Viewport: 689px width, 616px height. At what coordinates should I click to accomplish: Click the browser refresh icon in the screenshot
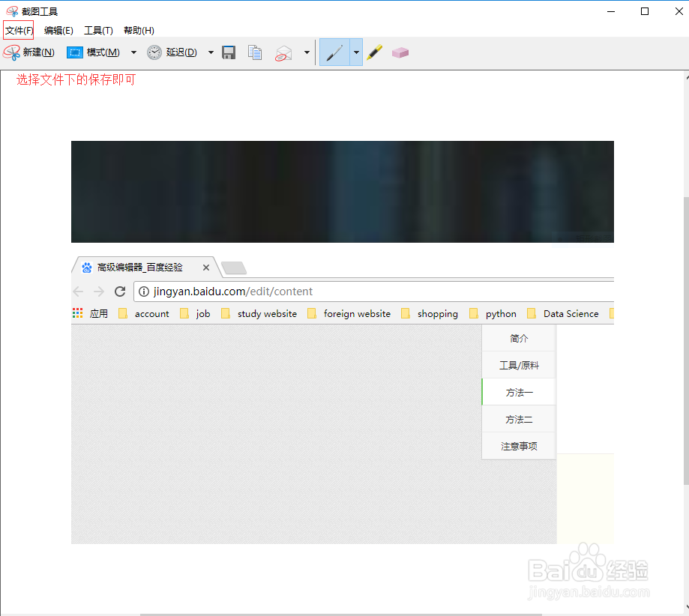point(120,292)
